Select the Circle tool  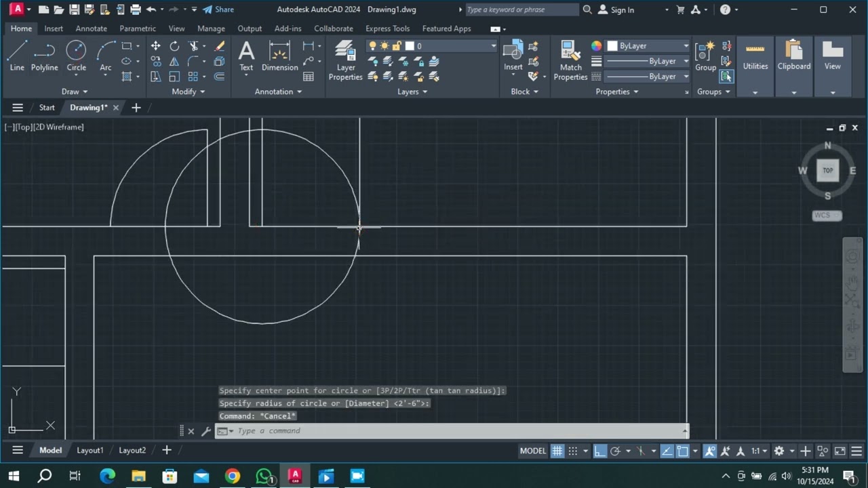coord(76,56)
